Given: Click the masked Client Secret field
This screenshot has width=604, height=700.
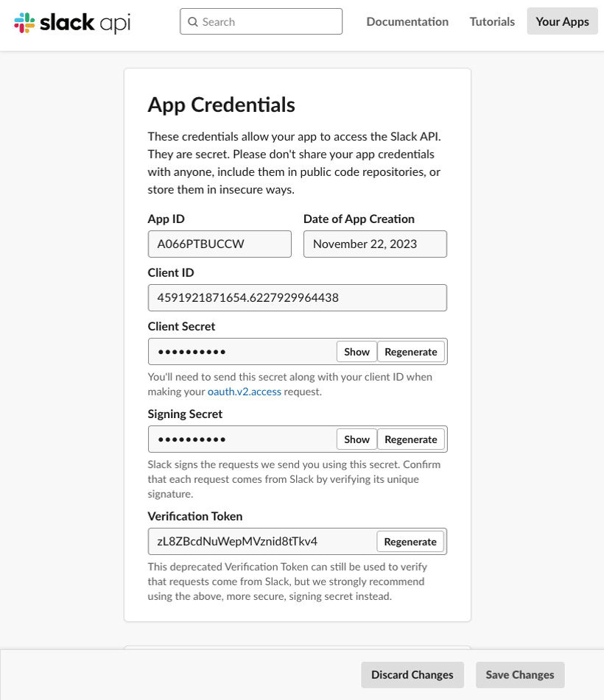Looking at the screenshot, I should pyautogui.click(x=242, y=352).
